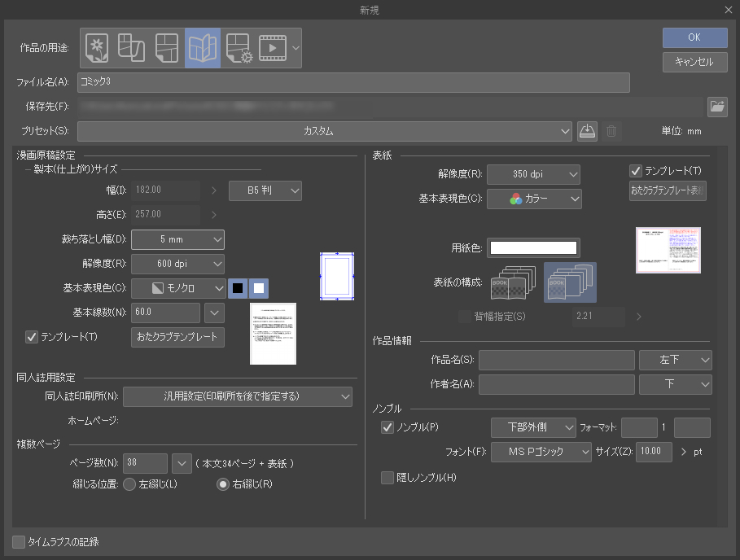Click the delete-preset trash icon
The image size is (740, 560).
click(x=610, y=131)
